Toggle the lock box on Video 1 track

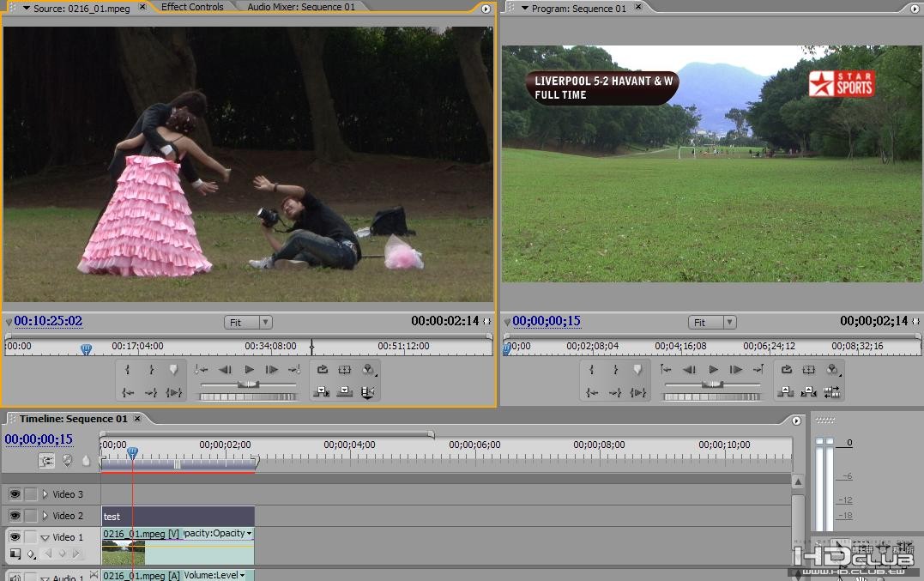coord(31,537)
